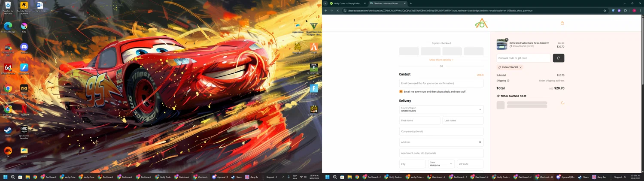644x181 pixels.
Task: Open AIDA64 Extreme desktop shortcut
Action: (8, 69)
